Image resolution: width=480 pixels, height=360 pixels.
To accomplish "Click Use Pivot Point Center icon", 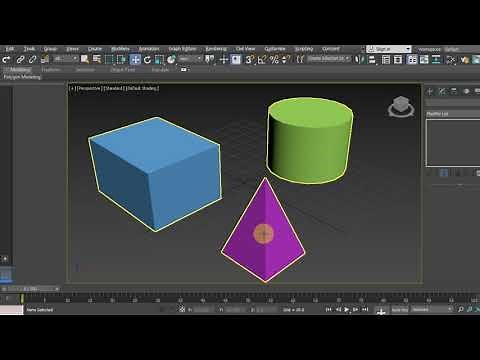I will pyautogui.click(x=210, y=60).
